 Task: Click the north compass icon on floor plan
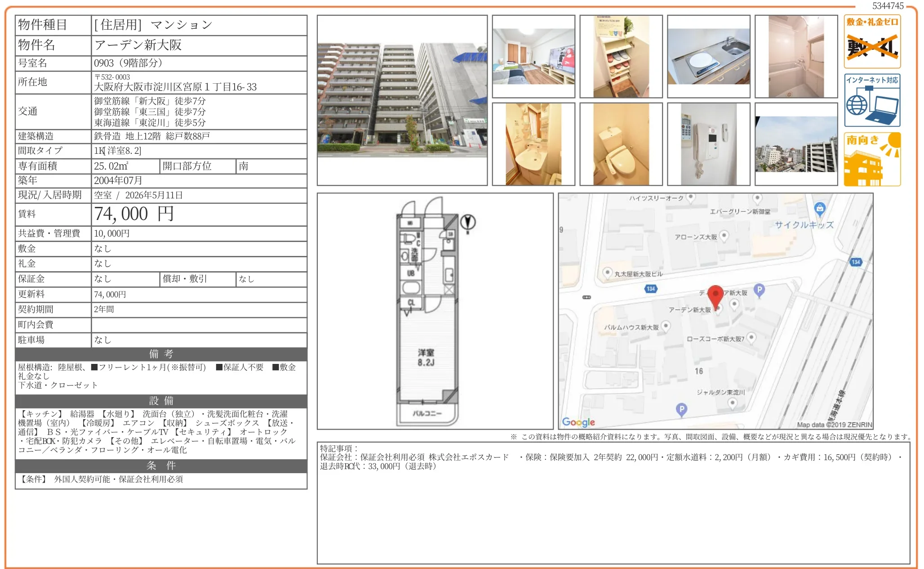point(468,223)
